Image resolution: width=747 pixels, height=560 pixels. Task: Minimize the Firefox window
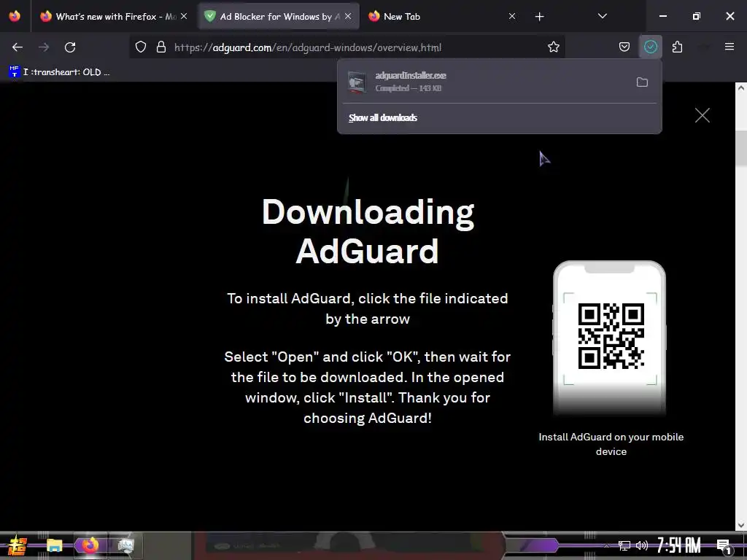(x=662, y=16)
